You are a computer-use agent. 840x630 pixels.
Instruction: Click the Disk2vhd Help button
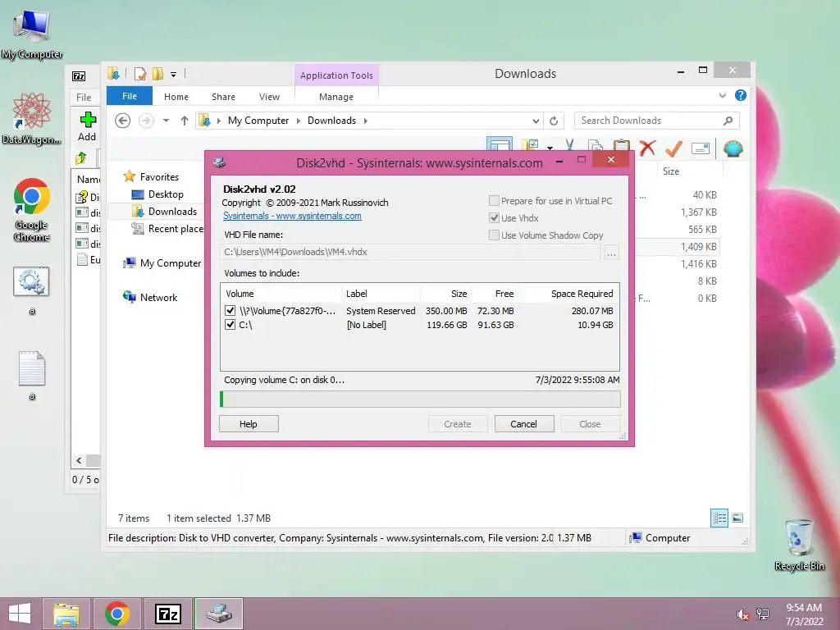[x=249, y=424]
